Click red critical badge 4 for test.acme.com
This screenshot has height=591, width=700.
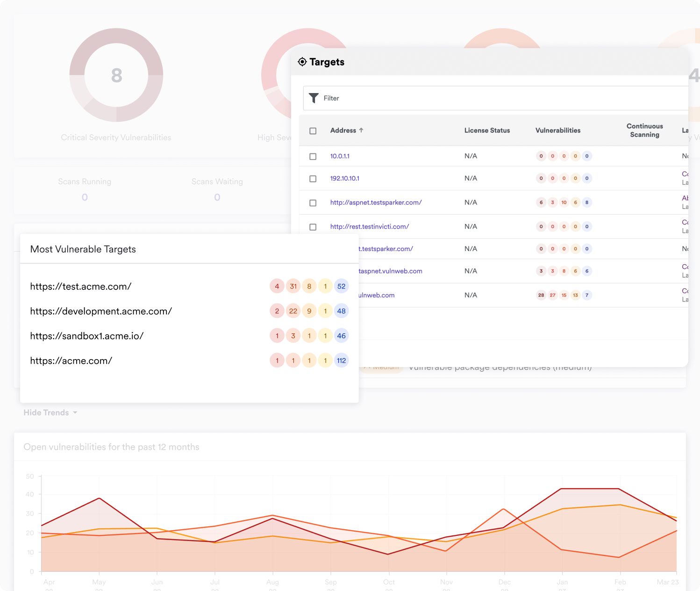click(x=277, y=286)
